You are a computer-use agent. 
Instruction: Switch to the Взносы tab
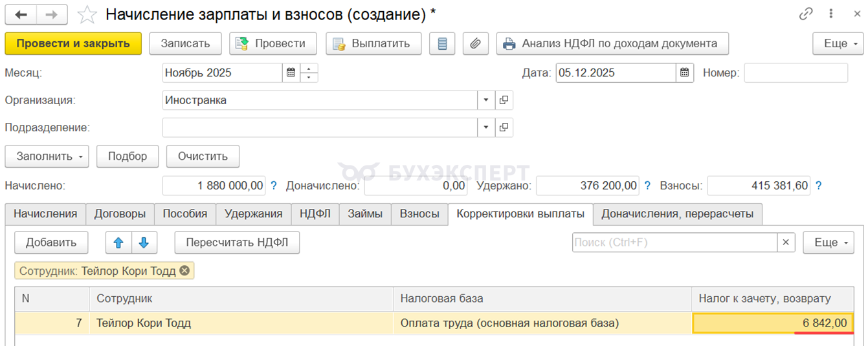(419, 214)
